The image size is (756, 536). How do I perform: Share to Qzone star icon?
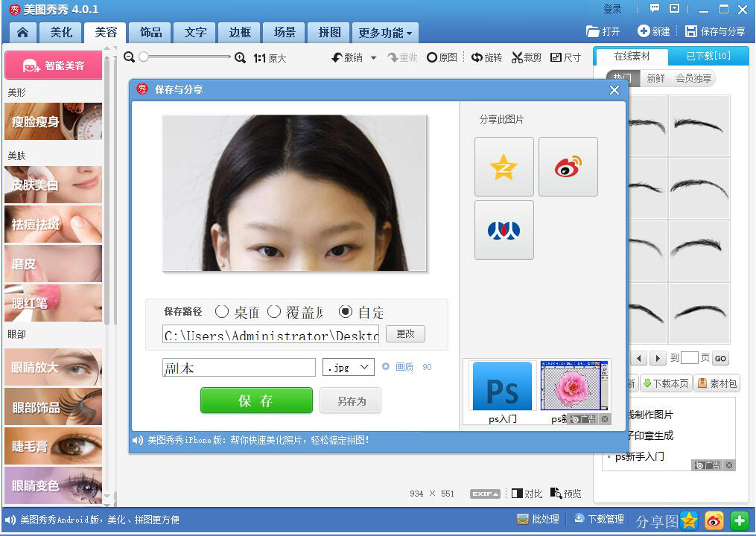click(504, 167)
